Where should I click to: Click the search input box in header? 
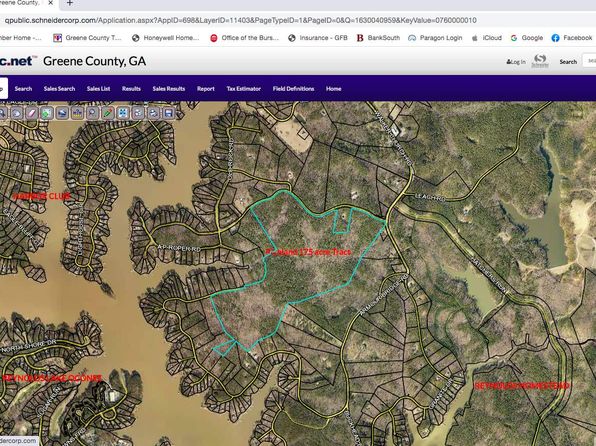589,61
